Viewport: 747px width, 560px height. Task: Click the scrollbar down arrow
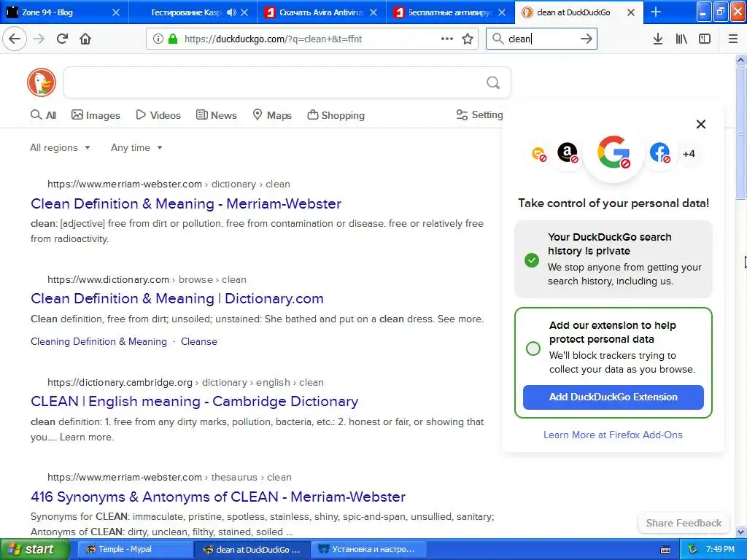point(740,532)
